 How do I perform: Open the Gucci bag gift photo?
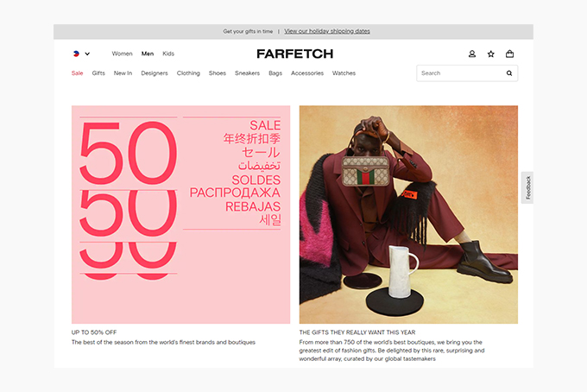coord(408,214)
